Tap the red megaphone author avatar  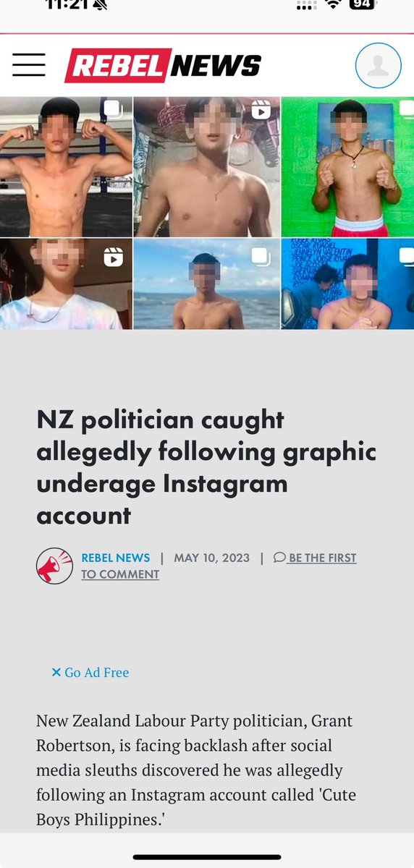(54, 566)
